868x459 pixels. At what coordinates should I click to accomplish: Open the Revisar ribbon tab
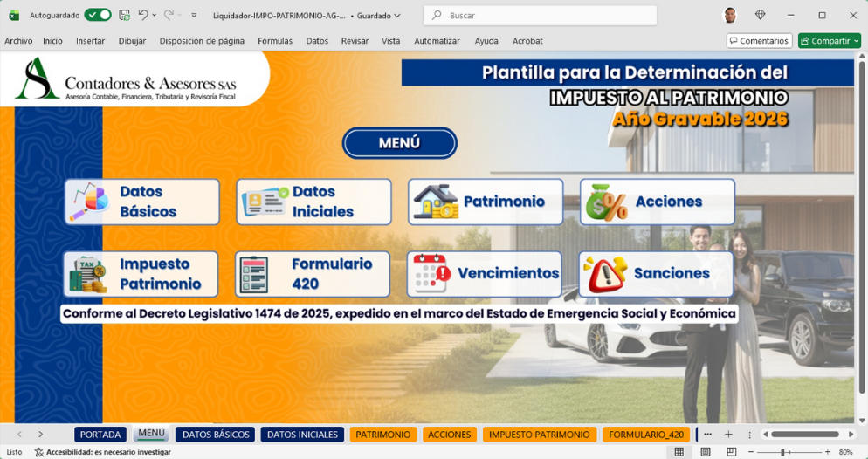point(355,41)
